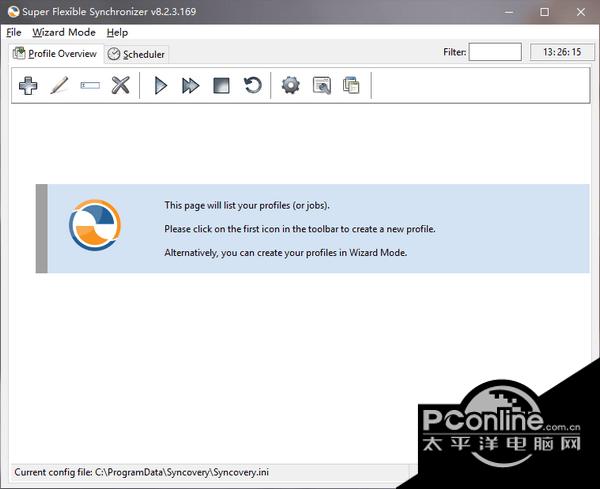Screen dimensions: 600x489
Task: Maximize the Super Flexible Synchronizer window
Action: point(545,12)
